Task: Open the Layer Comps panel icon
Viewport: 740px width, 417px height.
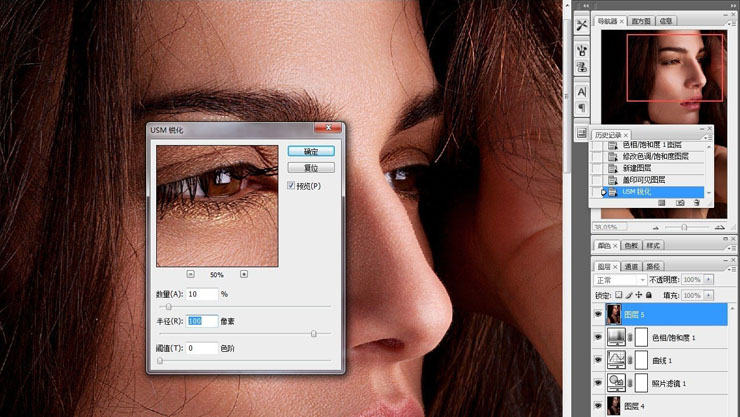Action: click(582, 133)
